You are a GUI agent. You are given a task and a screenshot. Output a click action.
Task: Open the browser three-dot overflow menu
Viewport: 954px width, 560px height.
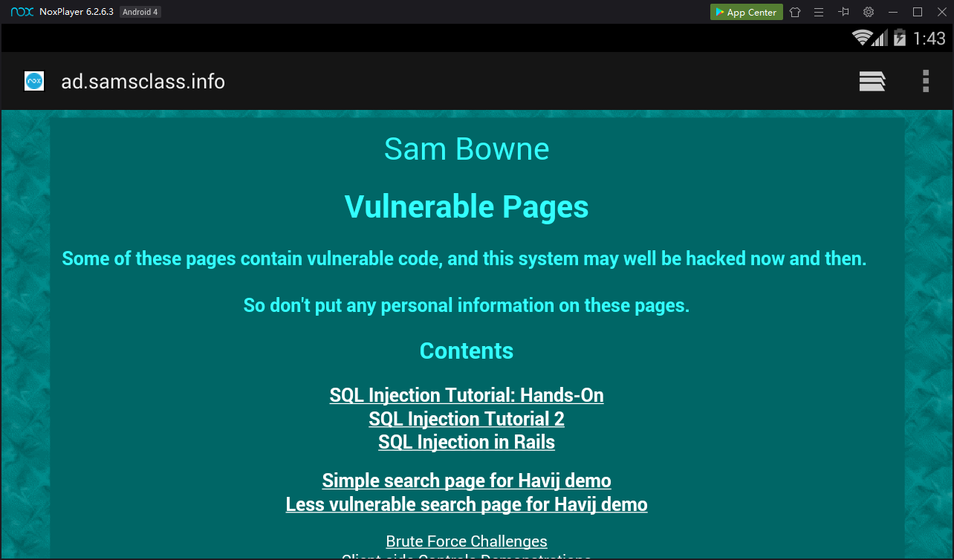[x=926, y=81]
